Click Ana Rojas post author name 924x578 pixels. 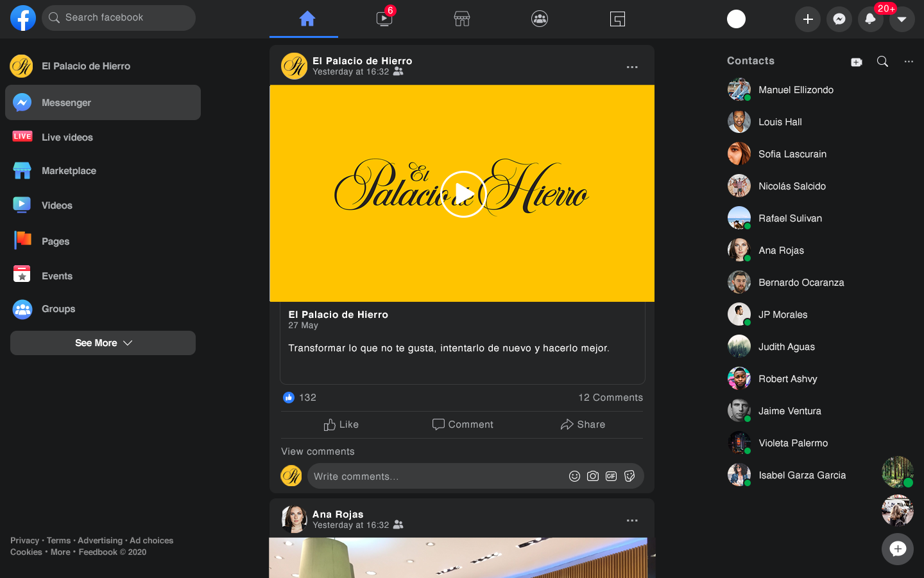tap(338, 514)
